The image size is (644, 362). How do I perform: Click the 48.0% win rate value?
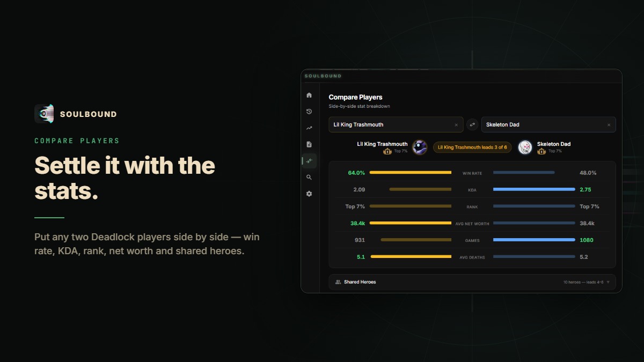[x=588, y=173]
